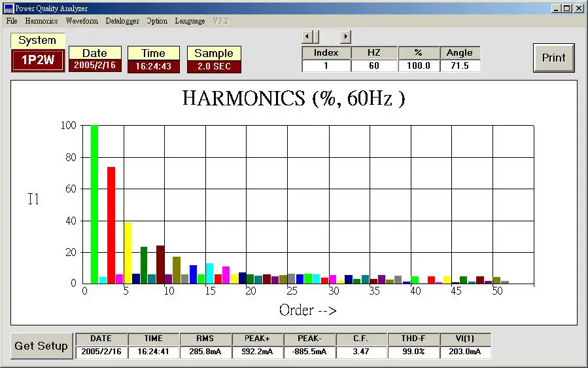
Task: Open the Option menu
Action: 157,21
